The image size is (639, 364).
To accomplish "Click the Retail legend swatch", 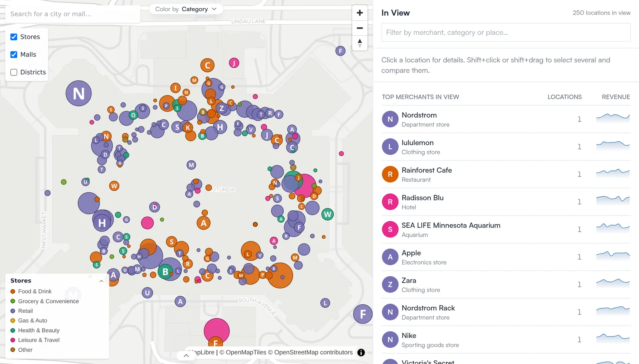I will [x=13, y=311].
